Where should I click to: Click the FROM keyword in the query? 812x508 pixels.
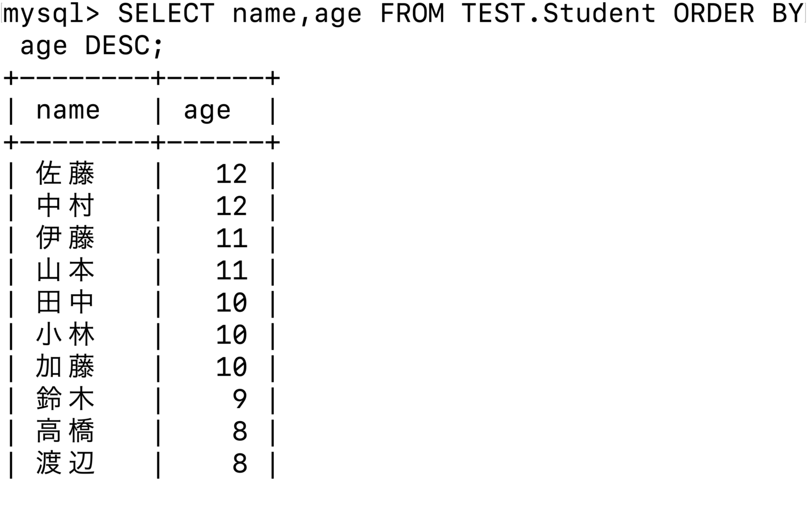[412, 14]
